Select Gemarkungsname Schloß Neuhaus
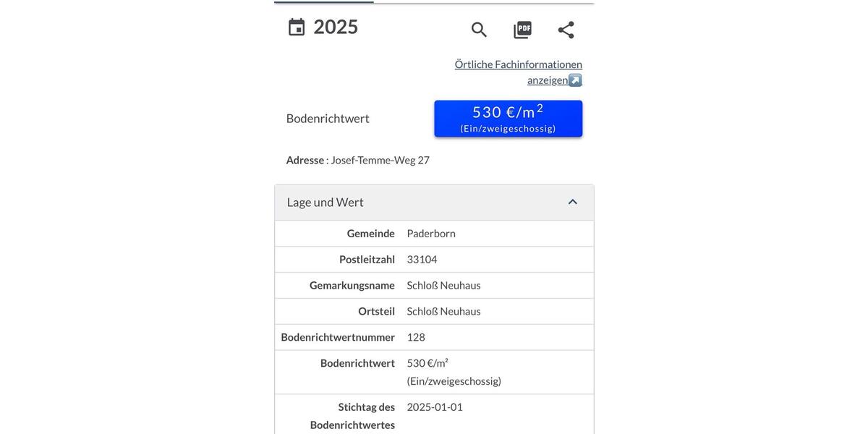 (x=444, y=284)
